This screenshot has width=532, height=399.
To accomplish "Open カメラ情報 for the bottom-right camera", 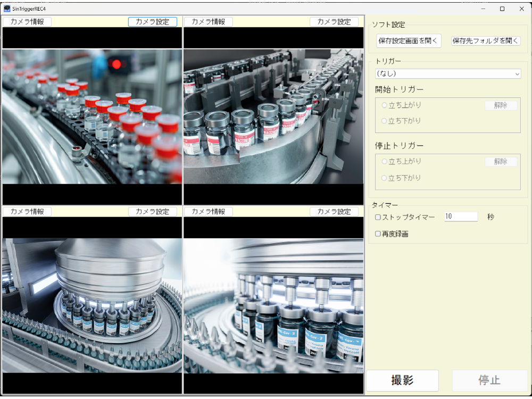I will coord(208,212).
